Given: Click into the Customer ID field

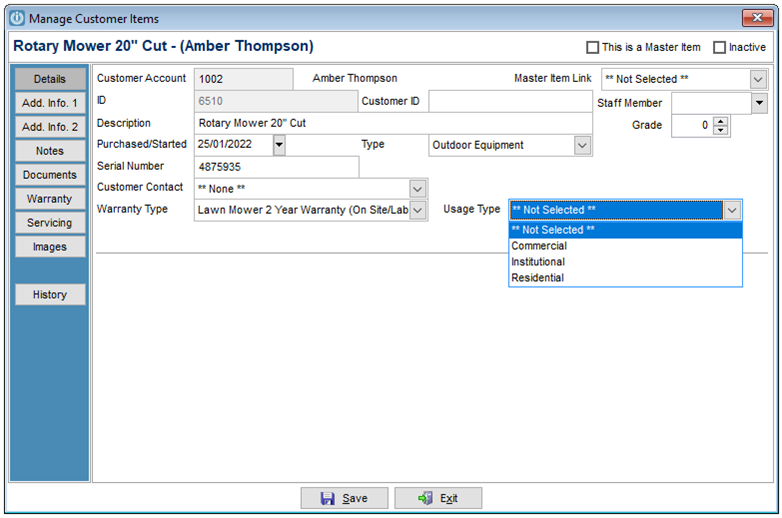Looking at the screenshot, I should 510,101.
